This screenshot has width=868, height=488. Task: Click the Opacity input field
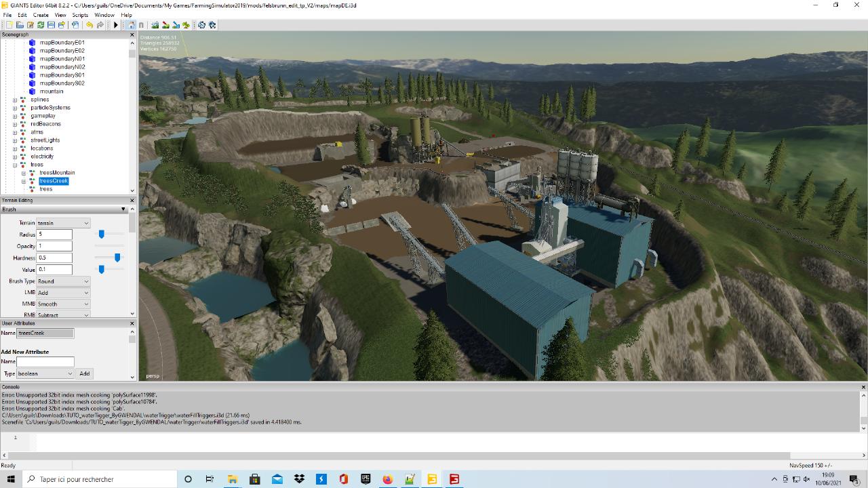coord(54,246)
